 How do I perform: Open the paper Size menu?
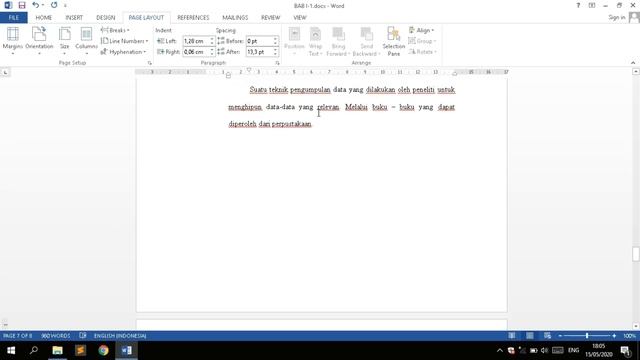(64, 41)
